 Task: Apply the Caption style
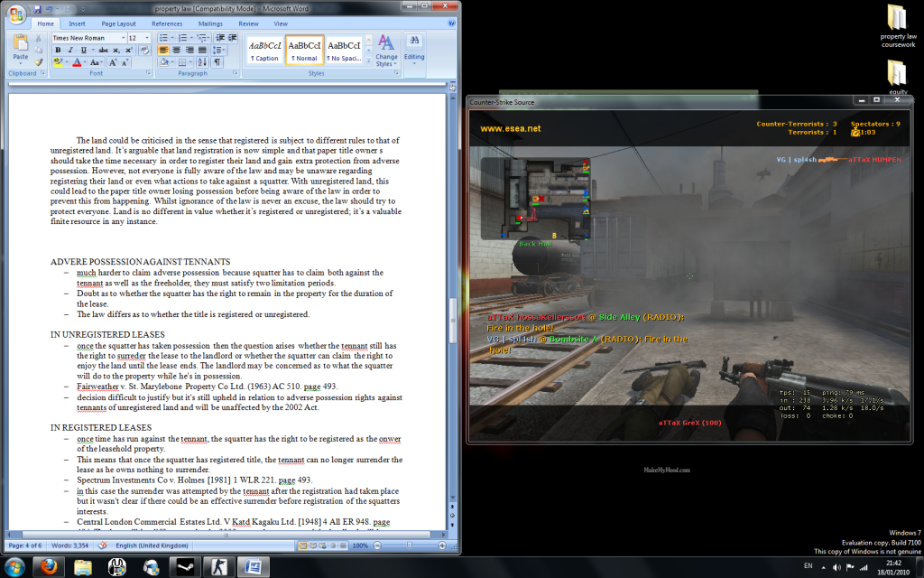[x=264, y=51]
